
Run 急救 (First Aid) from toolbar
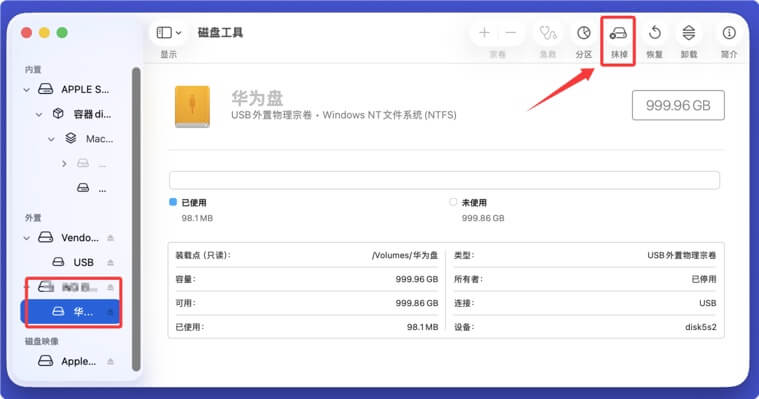click(548, 33)
